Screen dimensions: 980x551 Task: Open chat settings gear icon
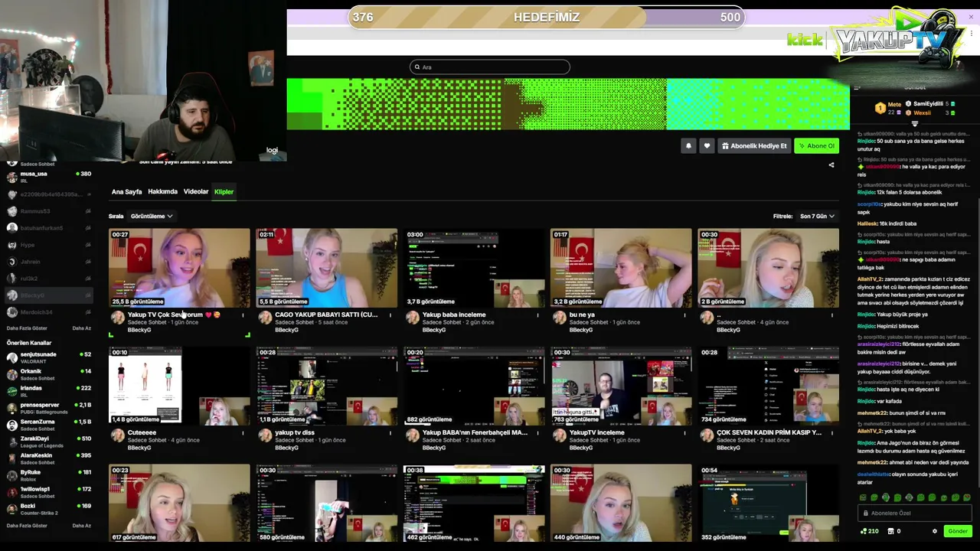point(934,531)
